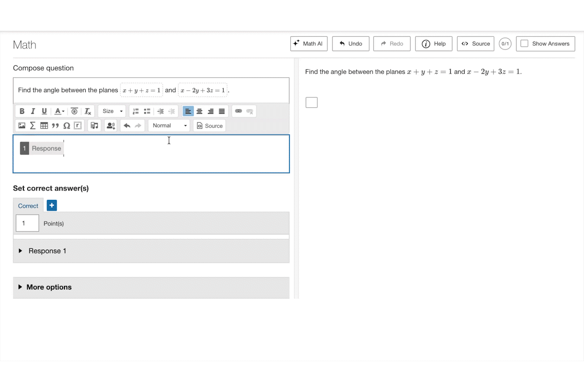This screenshot has width=584, height=392.
Task: Insert a table into the question
Action: point(44,126)
